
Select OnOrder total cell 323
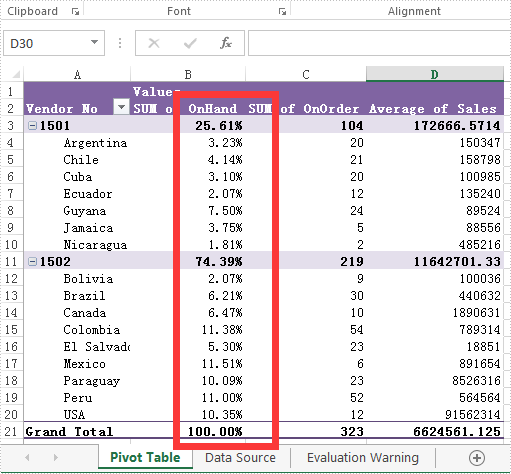pyautogui.click(x=306, y=432)
